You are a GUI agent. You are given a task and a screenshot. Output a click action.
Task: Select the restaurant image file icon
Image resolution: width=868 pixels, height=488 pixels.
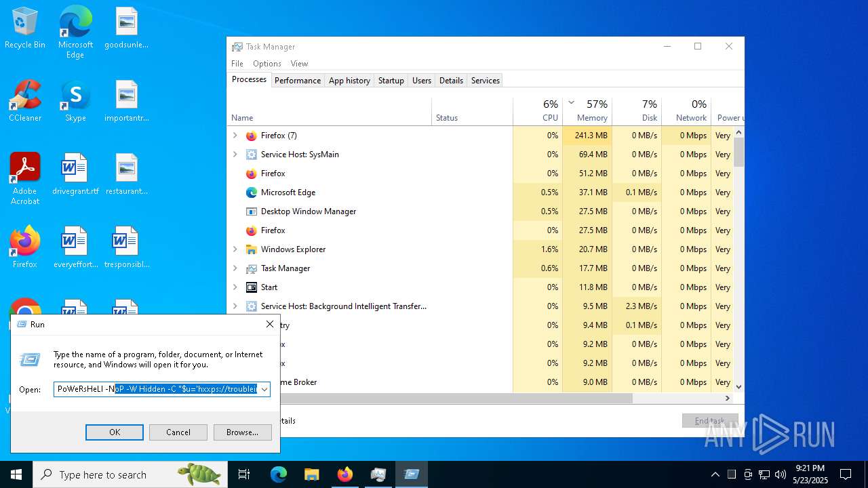tap(126, 175)
